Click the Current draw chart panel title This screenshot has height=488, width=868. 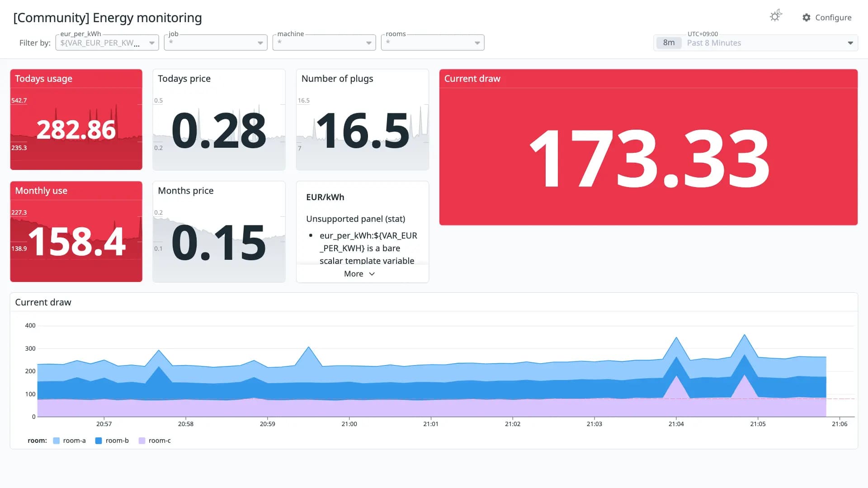43,302
